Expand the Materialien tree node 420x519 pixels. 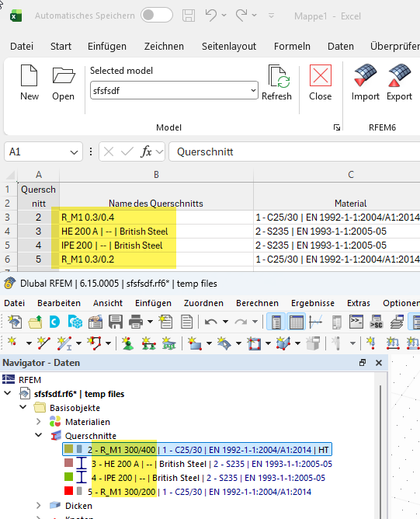pos(38,421)
